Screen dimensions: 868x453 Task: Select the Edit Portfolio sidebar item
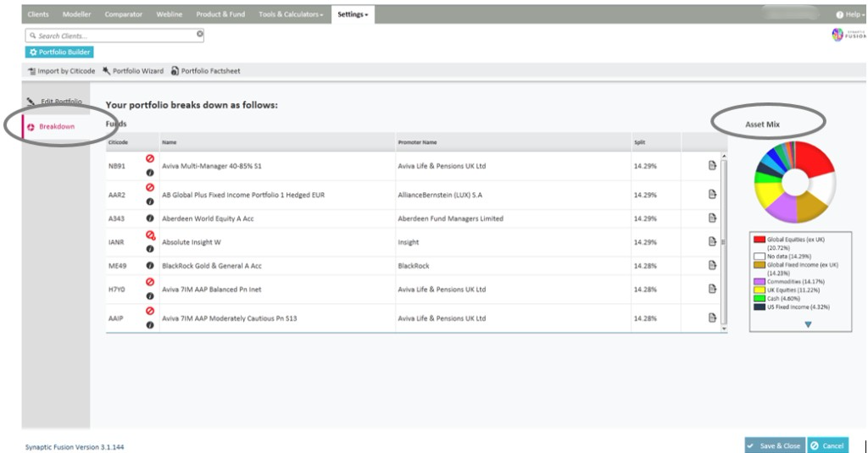55,102
